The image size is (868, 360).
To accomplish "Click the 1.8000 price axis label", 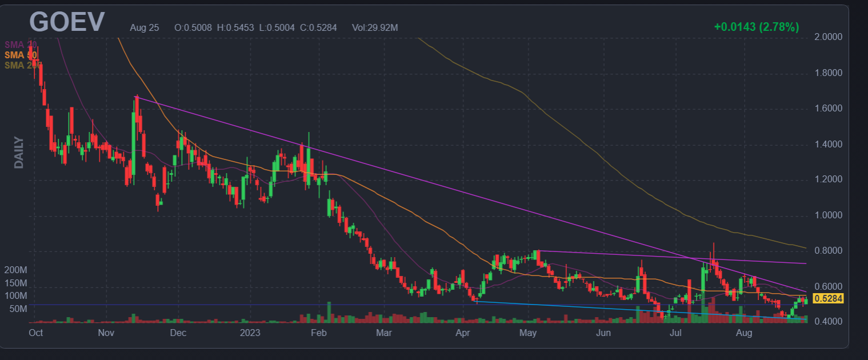I will click(828, 73).
